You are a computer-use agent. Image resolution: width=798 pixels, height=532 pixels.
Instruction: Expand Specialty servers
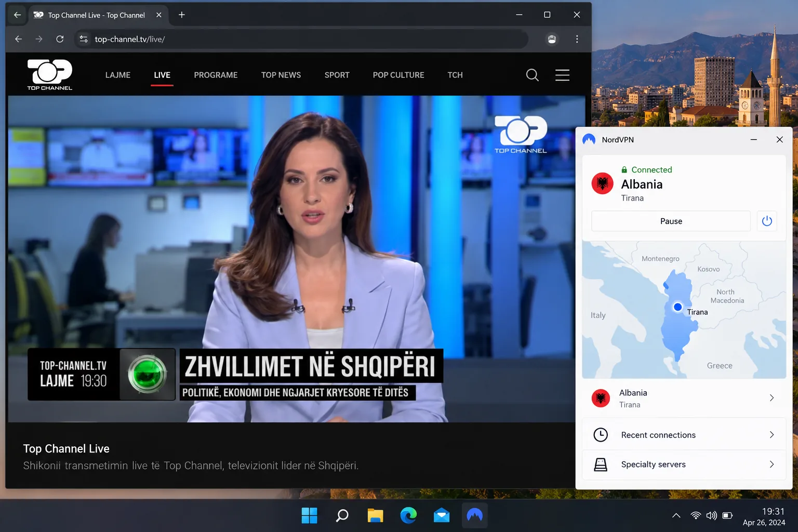click(x=684, y=464)
